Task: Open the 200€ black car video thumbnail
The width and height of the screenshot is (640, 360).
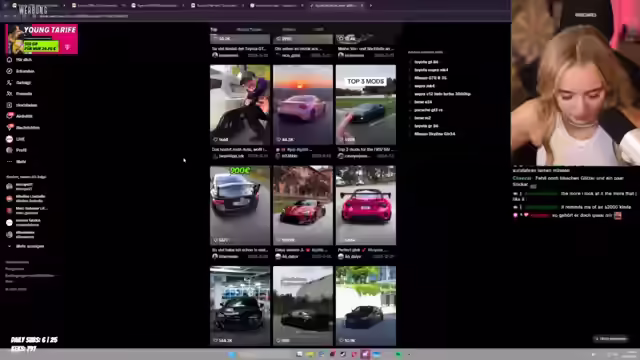Action: (240, 205)
